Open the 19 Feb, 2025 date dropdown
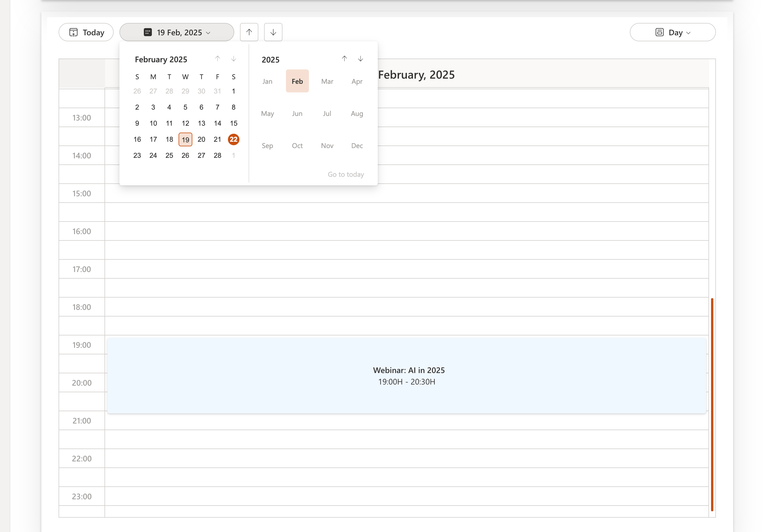This screenshot has width=763, height=532. (x=177, y=32)
